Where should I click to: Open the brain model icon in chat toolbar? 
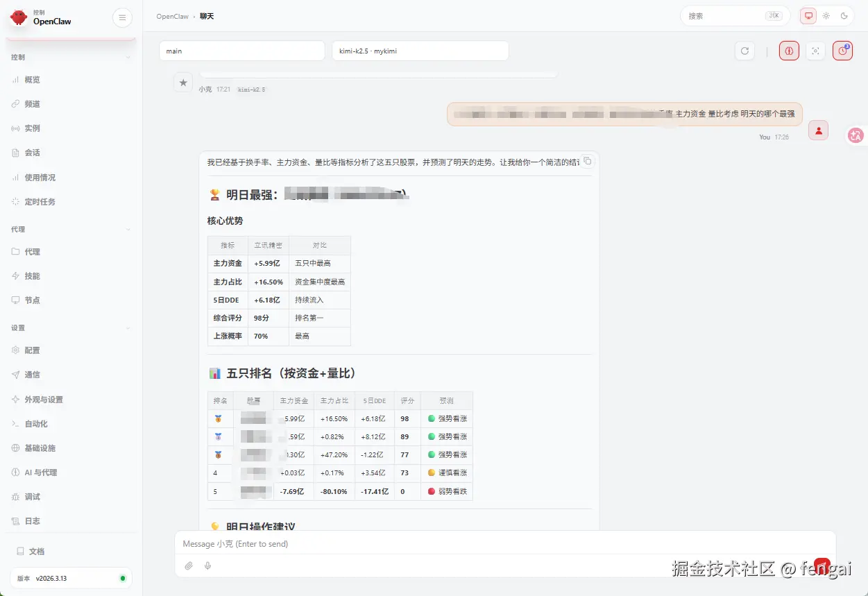788,50
